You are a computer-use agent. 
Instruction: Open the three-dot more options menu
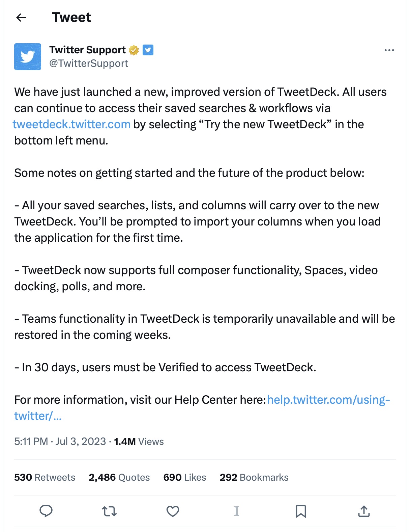[x=389, y=50]
